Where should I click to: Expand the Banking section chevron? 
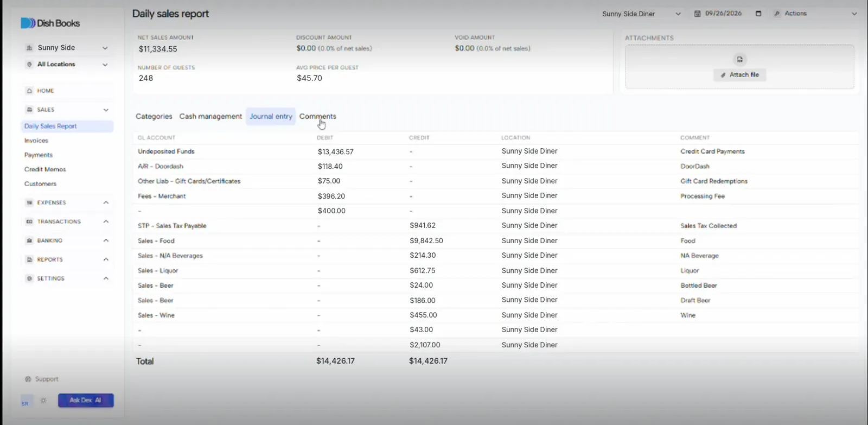106,240
